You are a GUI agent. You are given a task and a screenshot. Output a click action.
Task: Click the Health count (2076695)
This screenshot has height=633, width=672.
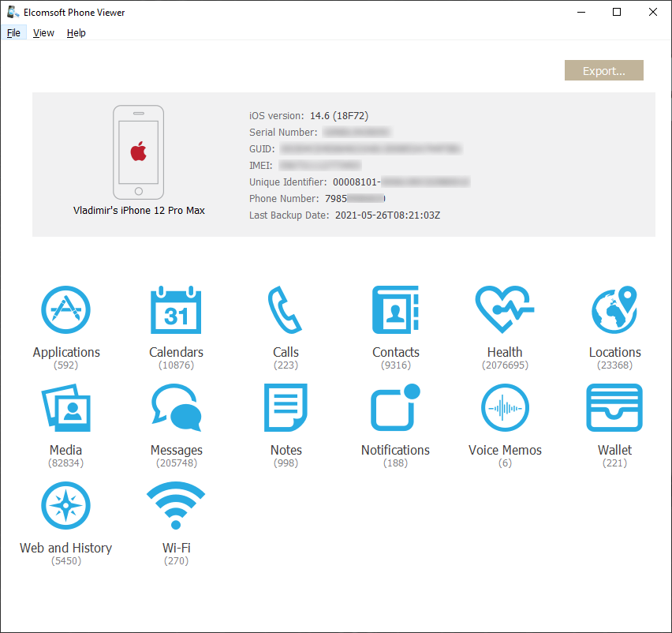[x=505, y=365]
